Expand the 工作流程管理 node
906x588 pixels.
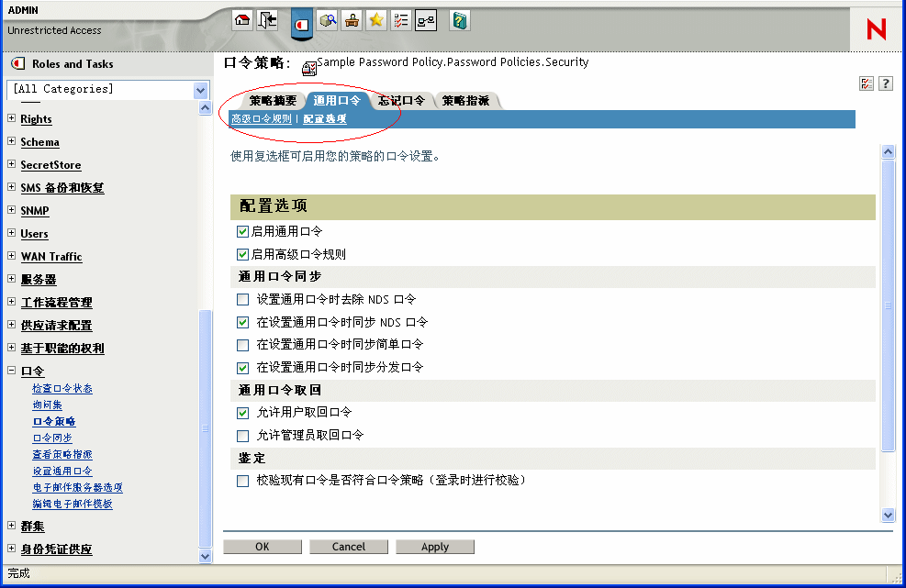coord(12,302)
